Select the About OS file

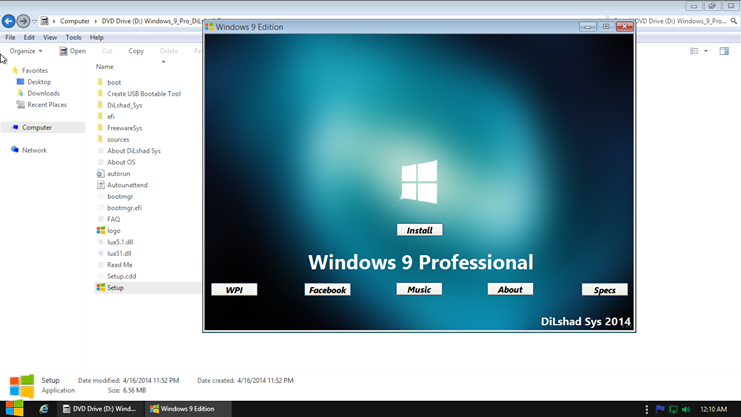click(121, 162)
